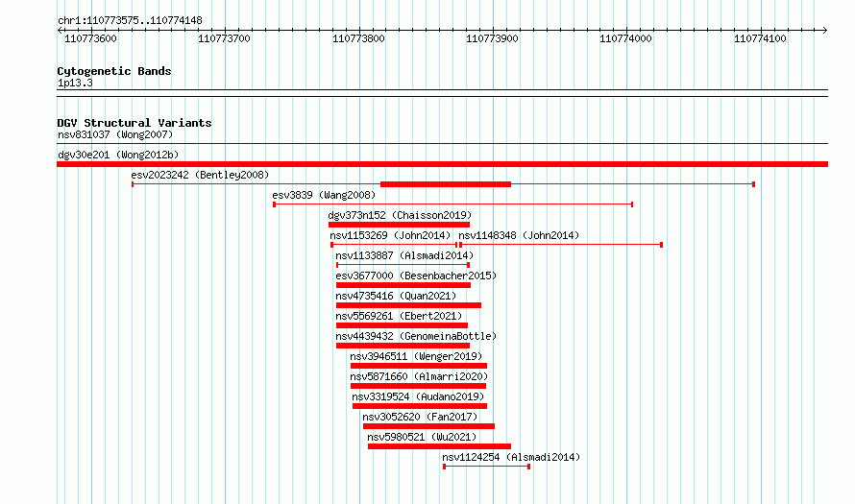
Task: Select nsv5871660 (Almarri2020) label
Action: (x=419, y=376)
